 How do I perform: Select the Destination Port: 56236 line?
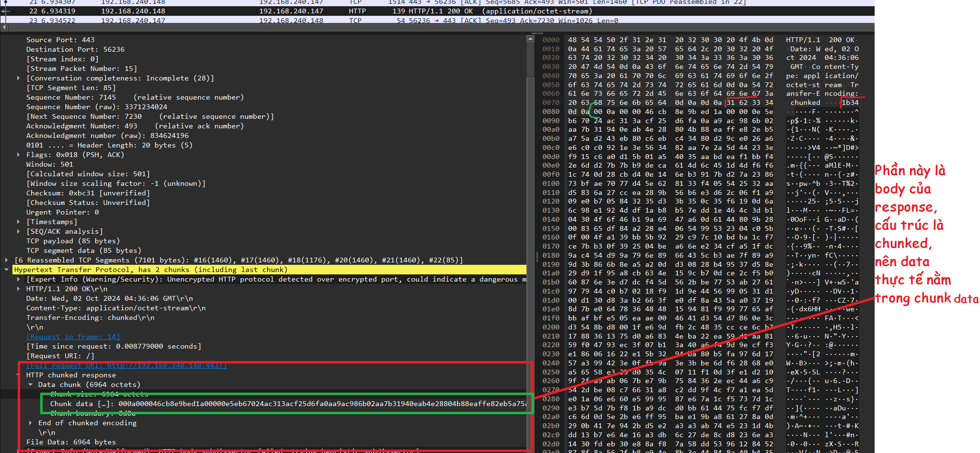pyautogui.click(x=75, y=49)
